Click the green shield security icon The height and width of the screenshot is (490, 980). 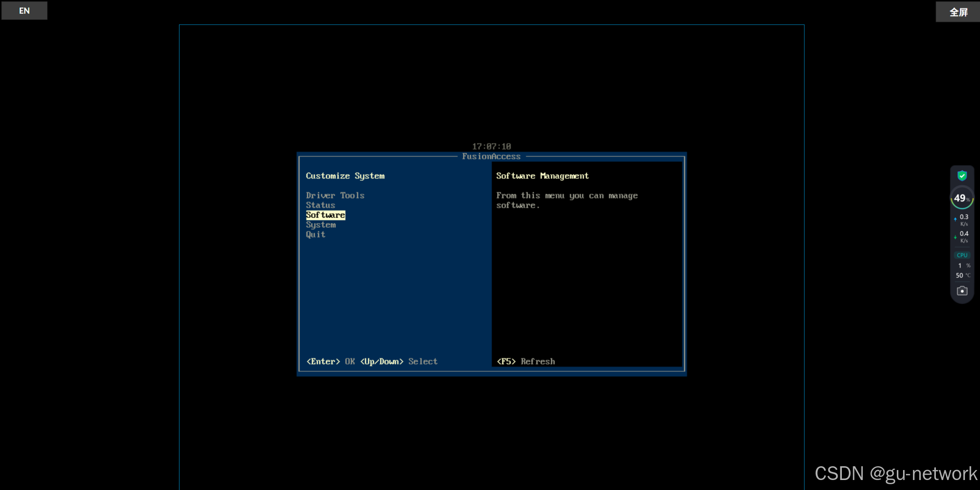[962, 176]
